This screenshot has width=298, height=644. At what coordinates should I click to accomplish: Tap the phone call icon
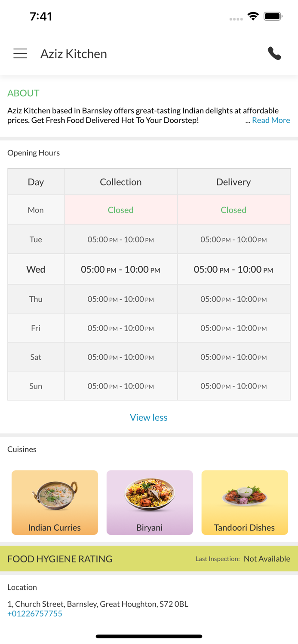[274, 54]
